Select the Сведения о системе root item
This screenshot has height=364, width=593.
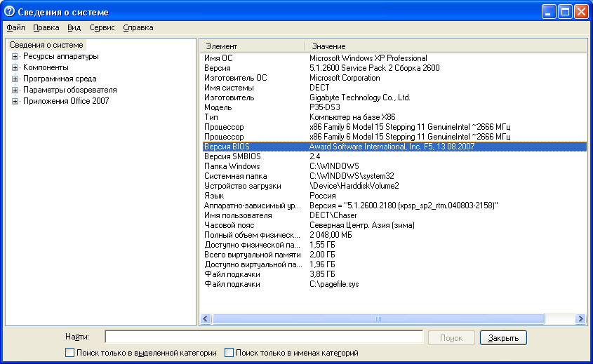46,45
